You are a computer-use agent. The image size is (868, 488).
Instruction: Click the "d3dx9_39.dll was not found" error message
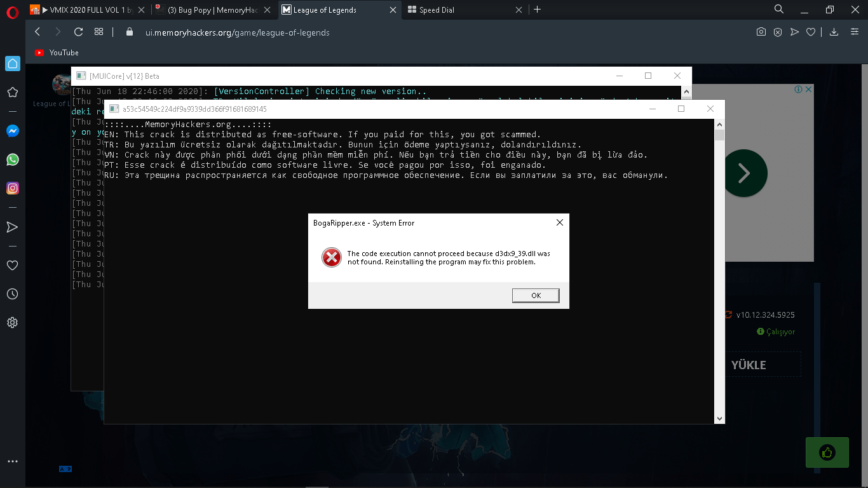point(449,257)
